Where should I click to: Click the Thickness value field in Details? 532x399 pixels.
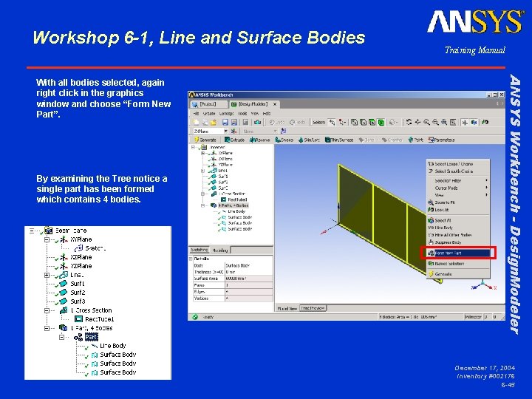249,272
